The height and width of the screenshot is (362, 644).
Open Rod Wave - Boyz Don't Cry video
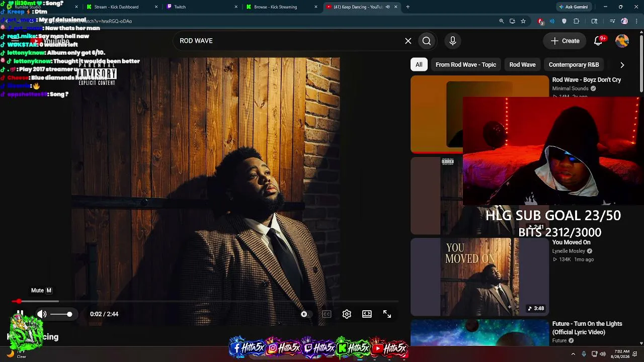587,79
